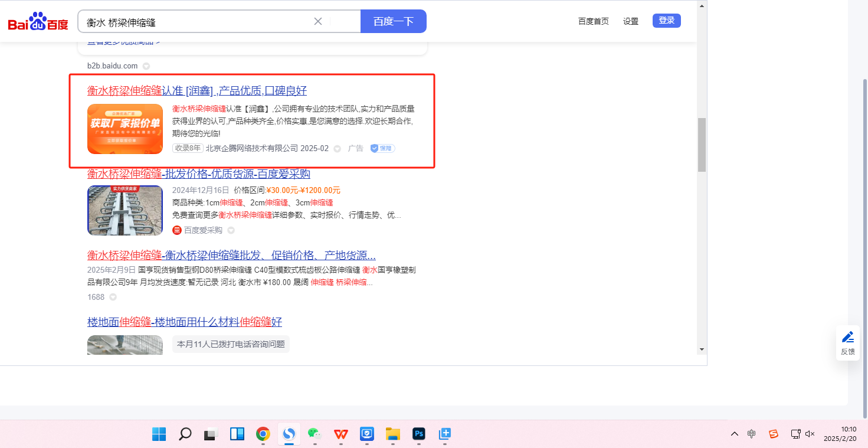Open 设置 settings menu in header
The width and height of the screenshot is (868, 448).
(631, 21)
